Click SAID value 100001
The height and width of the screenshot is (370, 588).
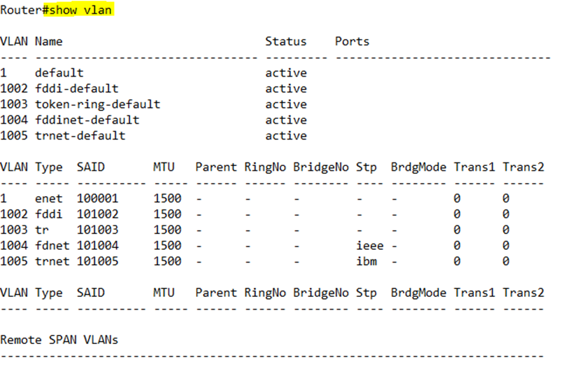click(x=98, y=199)
